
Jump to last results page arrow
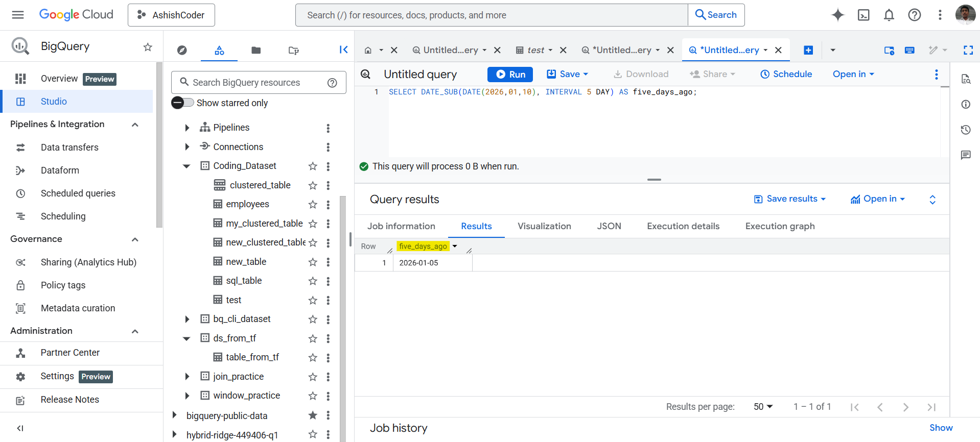931,407
